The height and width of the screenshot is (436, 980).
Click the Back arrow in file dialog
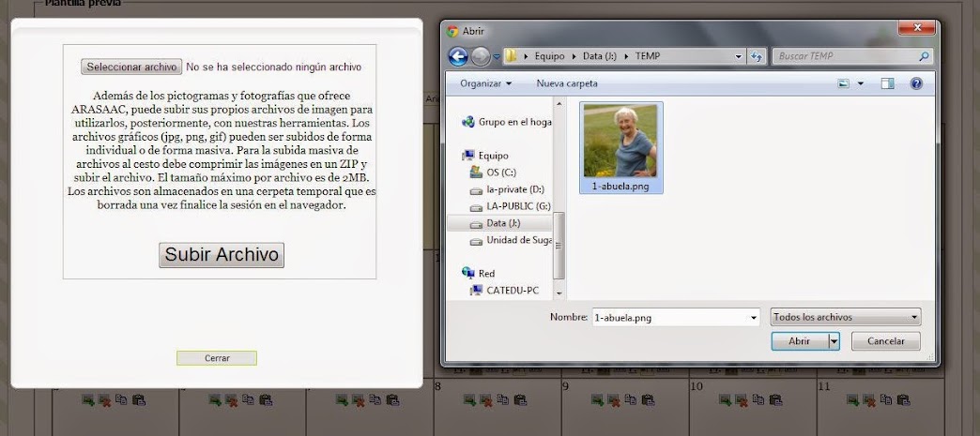458,57
